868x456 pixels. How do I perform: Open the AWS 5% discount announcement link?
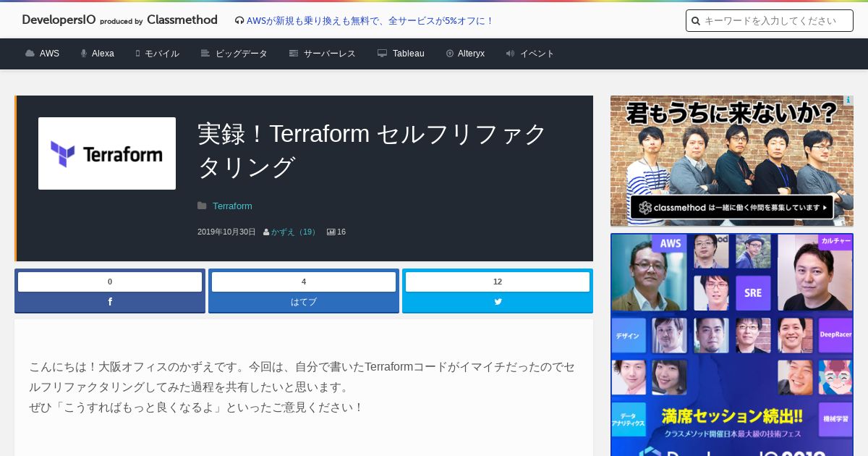pos(370,21)
